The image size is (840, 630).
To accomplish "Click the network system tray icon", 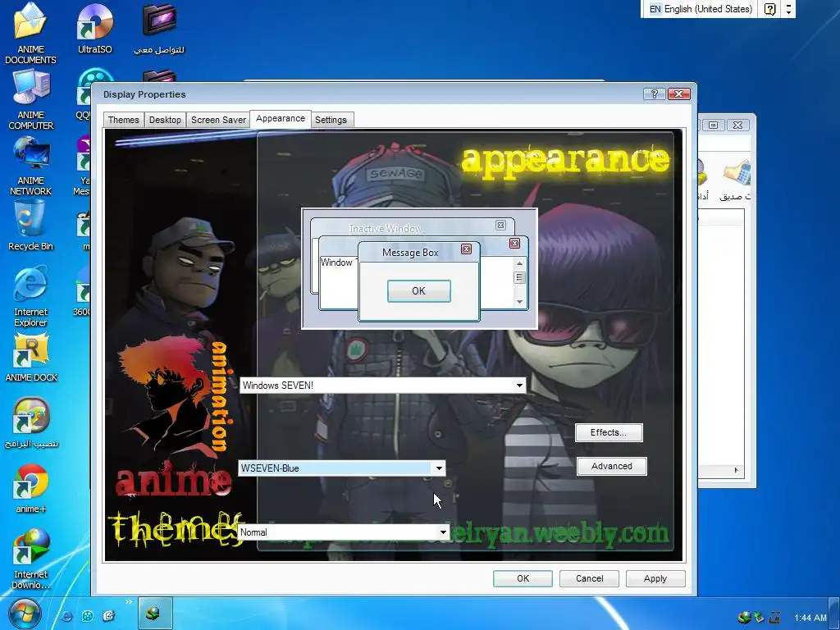I will 774,618.
